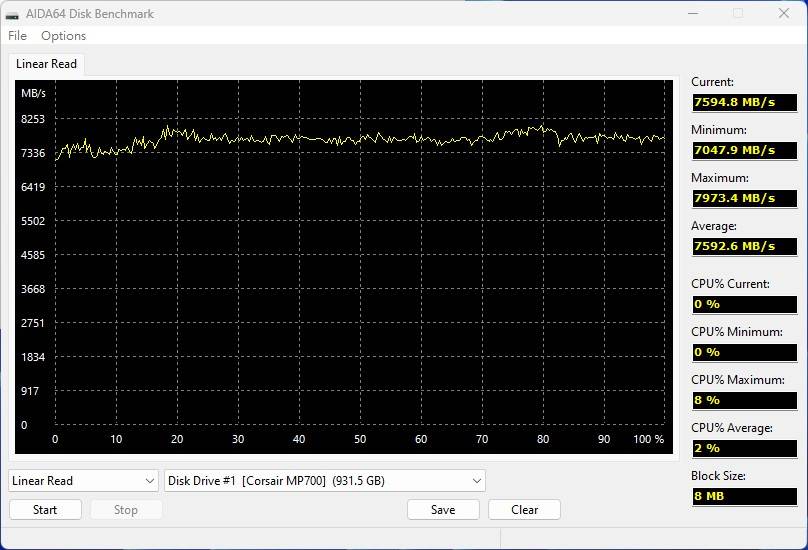Click the CPU% Minimum value field

pos(745,352)
